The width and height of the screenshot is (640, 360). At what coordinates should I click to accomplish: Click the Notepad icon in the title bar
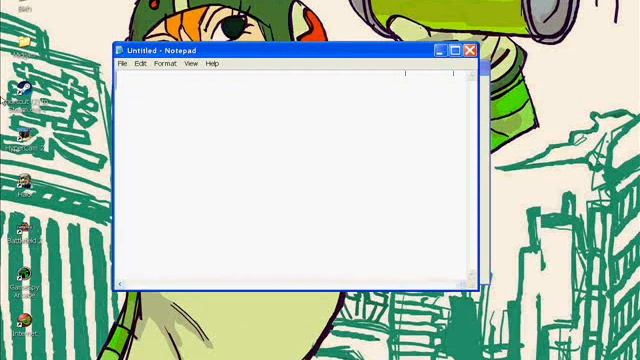coord(120,50)
